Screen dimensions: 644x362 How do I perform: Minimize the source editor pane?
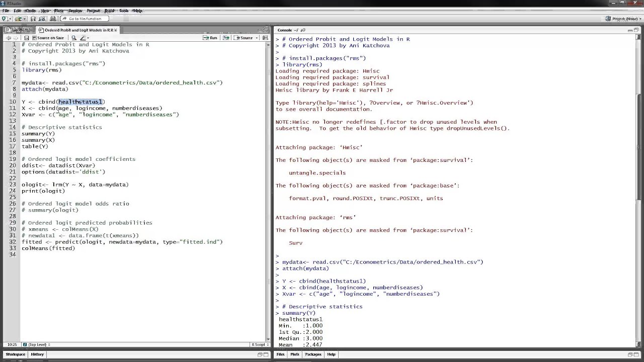click(260, 31)
